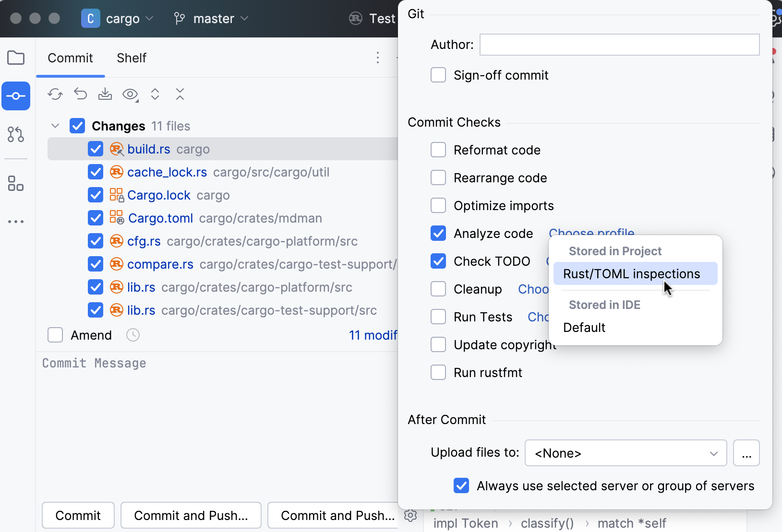This screenshot has height=532, width=782.
Task: Click the commit message history clock icon
Action: point(133,335)
